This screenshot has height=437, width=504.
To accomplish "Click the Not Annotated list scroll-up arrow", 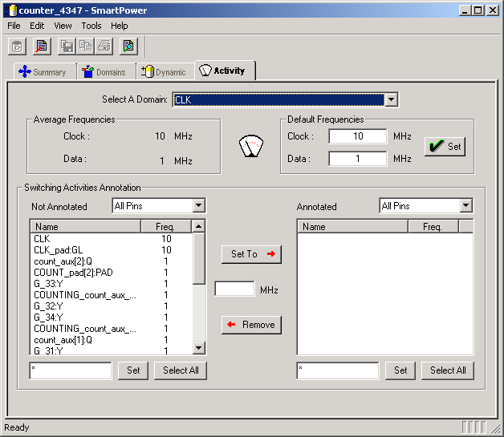I will point(199,226).
